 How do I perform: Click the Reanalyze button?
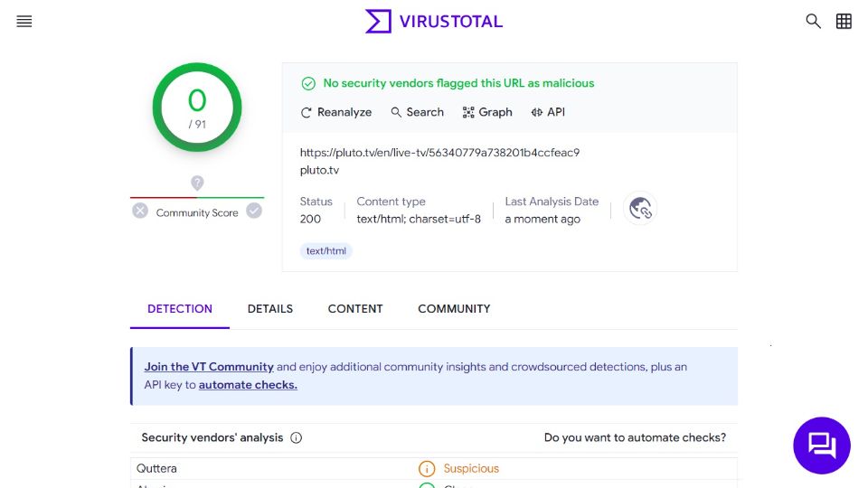tap(336, 112)
